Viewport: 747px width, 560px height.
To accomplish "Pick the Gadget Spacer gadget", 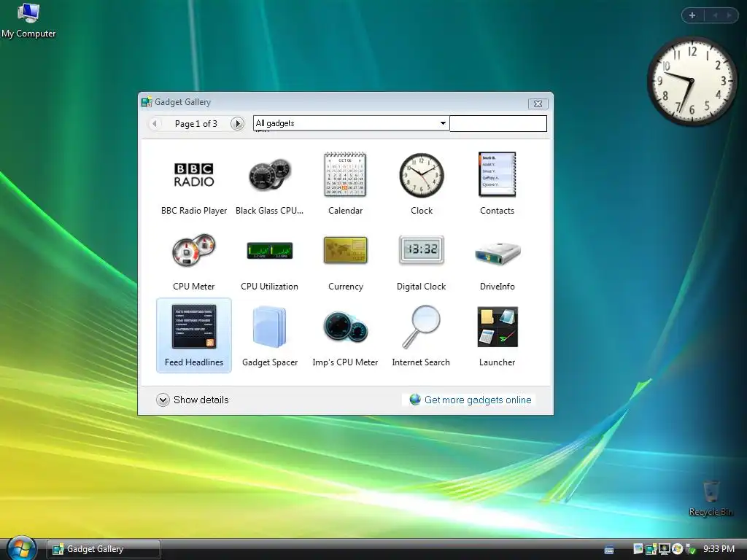I will coord(270,335).
